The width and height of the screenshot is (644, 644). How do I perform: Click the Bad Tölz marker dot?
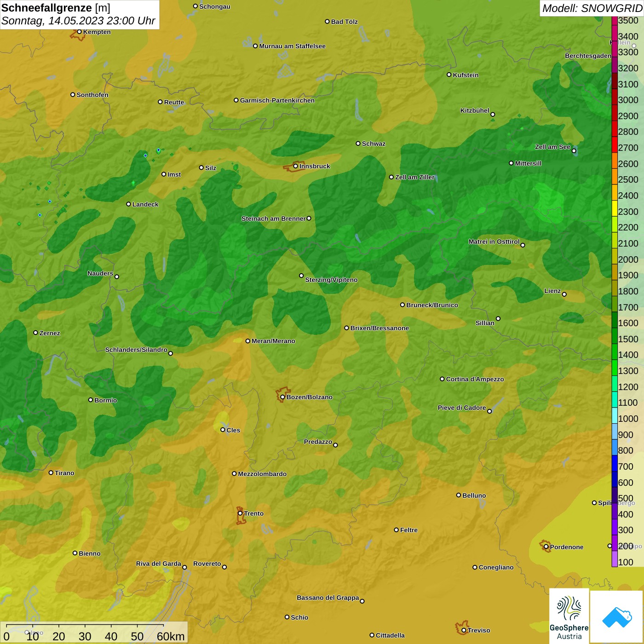[x=327, y=22]
